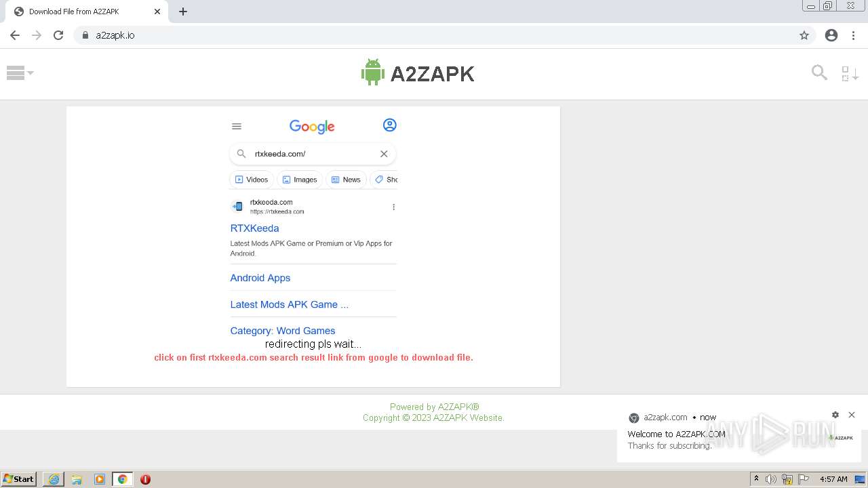Select the News search filter
The image size is (868, 488).
[346, 180]
